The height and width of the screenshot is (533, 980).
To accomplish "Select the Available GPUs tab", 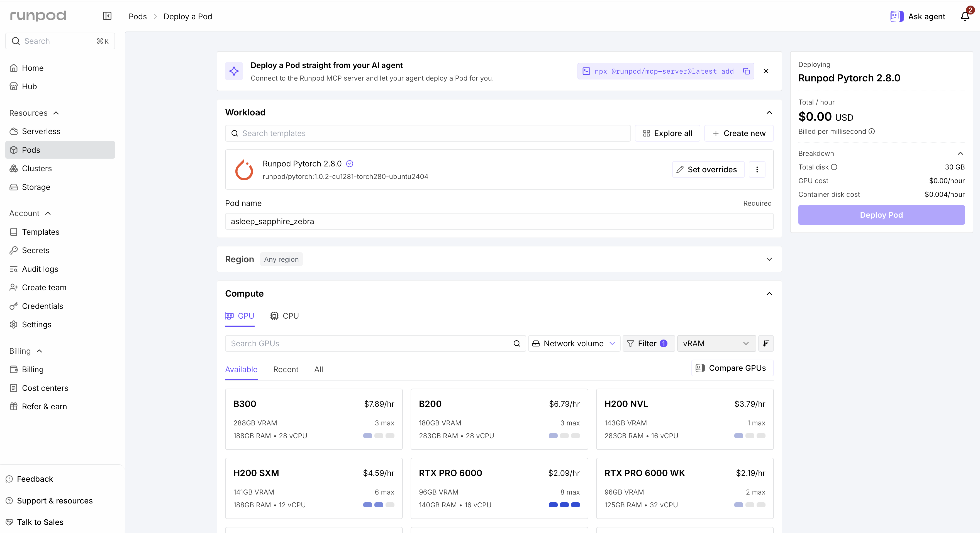I will (x=241, y=369).
